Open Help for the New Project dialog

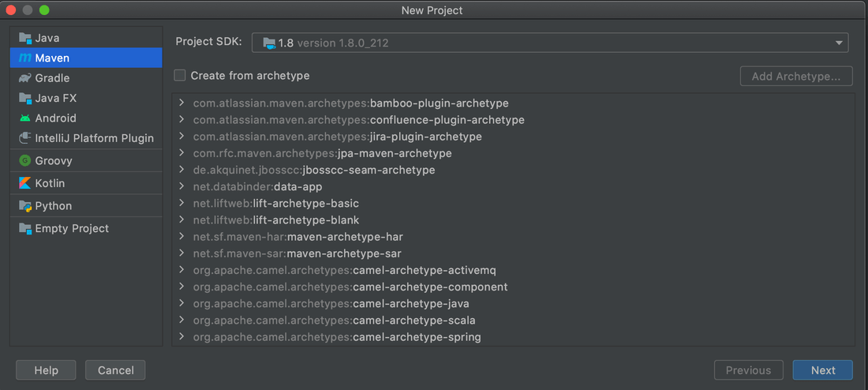point(46,370)
